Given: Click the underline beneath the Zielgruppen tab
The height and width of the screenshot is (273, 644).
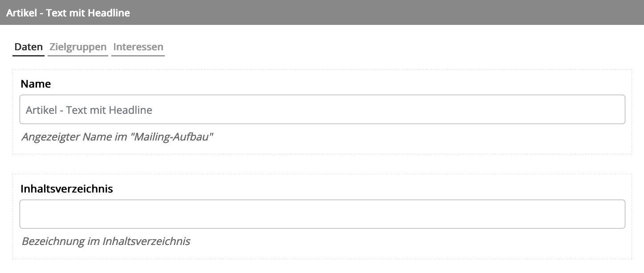Looking at the screenshot, I should coord(78,56).
